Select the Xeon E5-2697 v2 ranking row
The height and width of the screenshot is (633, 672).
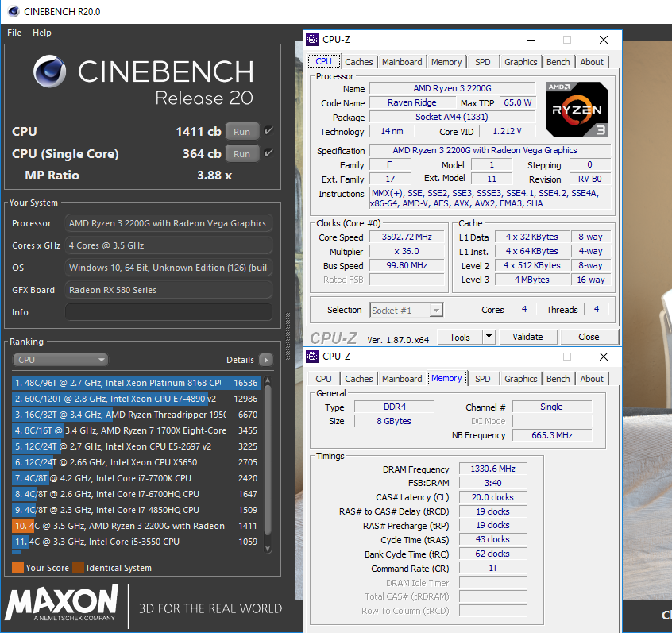(x=137, y=446)
